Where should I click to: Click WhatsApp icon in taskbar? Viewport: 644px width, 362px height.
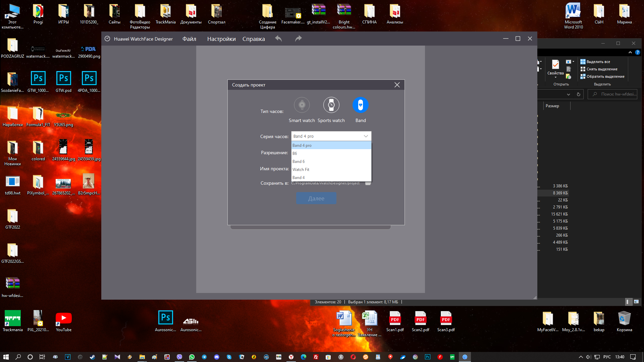(192, 357)
